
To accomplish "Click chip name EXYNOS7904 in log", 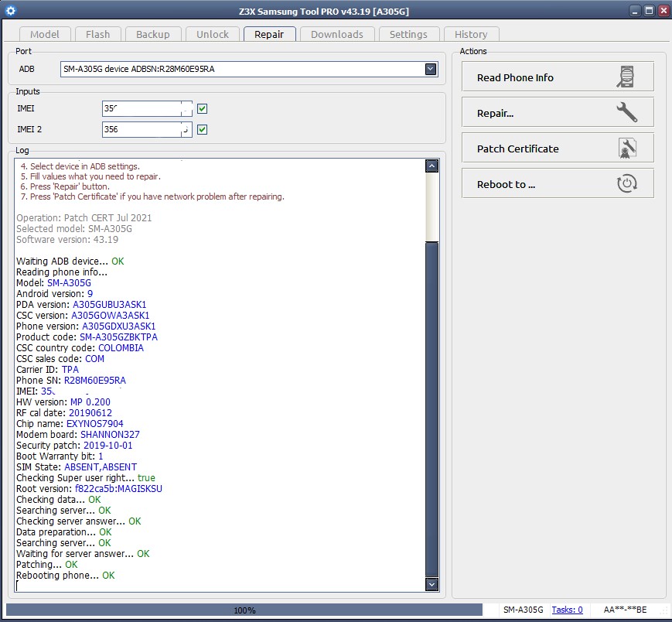I will [x=94, y=424].
